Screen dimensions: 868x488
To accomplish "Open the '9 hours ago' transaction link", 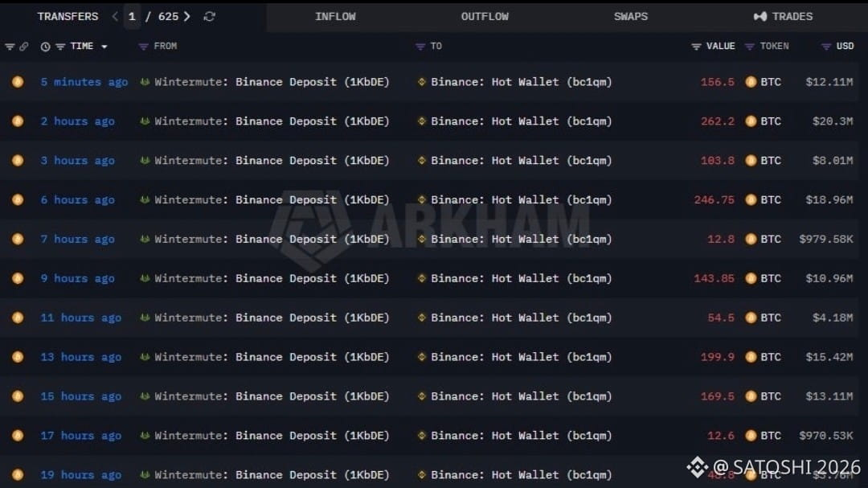I will (x=77, y=279).
